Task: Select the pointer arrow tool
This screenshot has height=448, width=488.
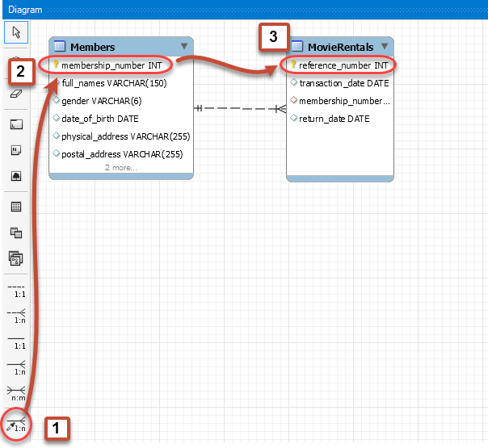Action: [16, 31]
